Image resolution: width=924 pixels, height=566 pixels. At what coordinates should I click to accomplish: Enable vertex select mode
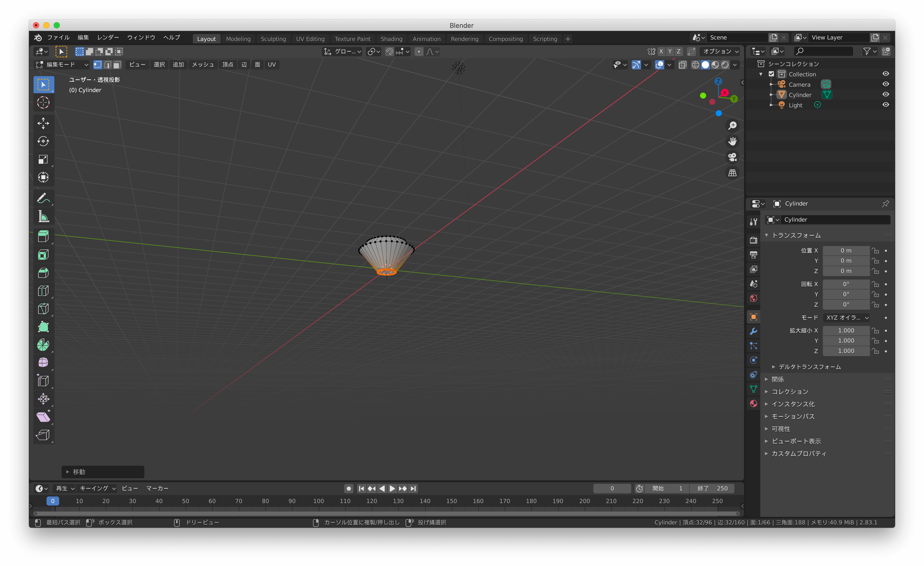[x=97, y=64]
